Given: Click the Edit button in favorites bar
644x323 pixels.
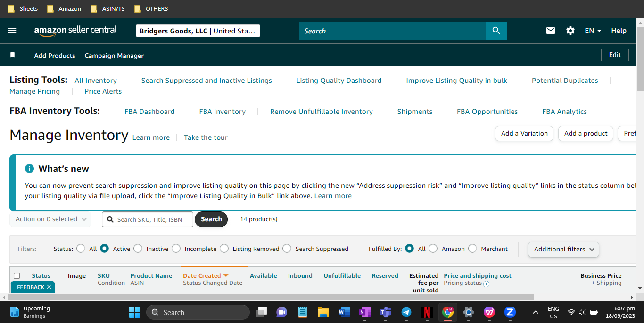Looking at the screenshot, I should pyautogui.click(x=615, y=55).
